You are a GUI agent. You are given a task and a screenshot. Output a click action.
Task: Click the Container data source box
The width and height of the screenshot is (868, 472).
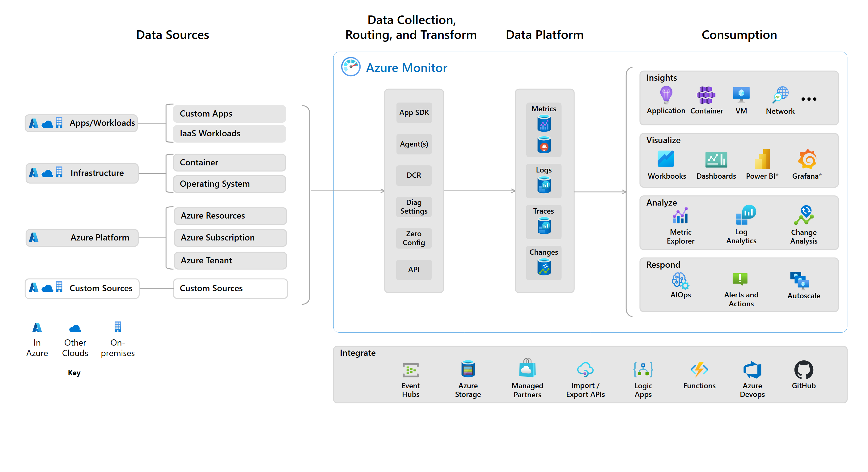pos(230,163)
